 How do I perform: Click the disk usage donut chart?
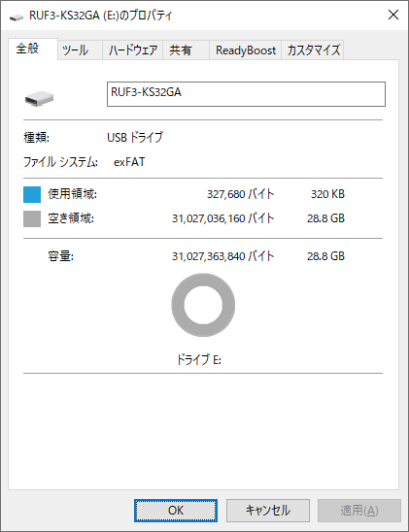[x=203, y=305]
